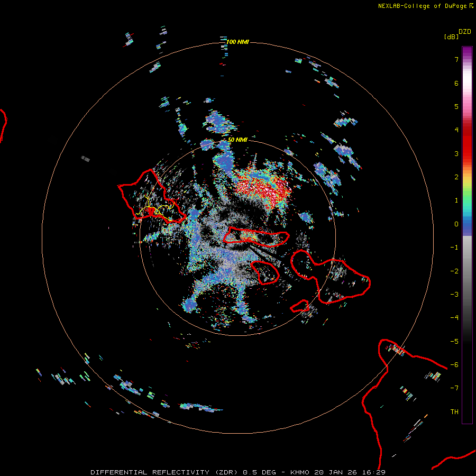Click the '-1' scale label
Image resolution: width=476 pixels, height=476 pixels.
pos(454,248)
